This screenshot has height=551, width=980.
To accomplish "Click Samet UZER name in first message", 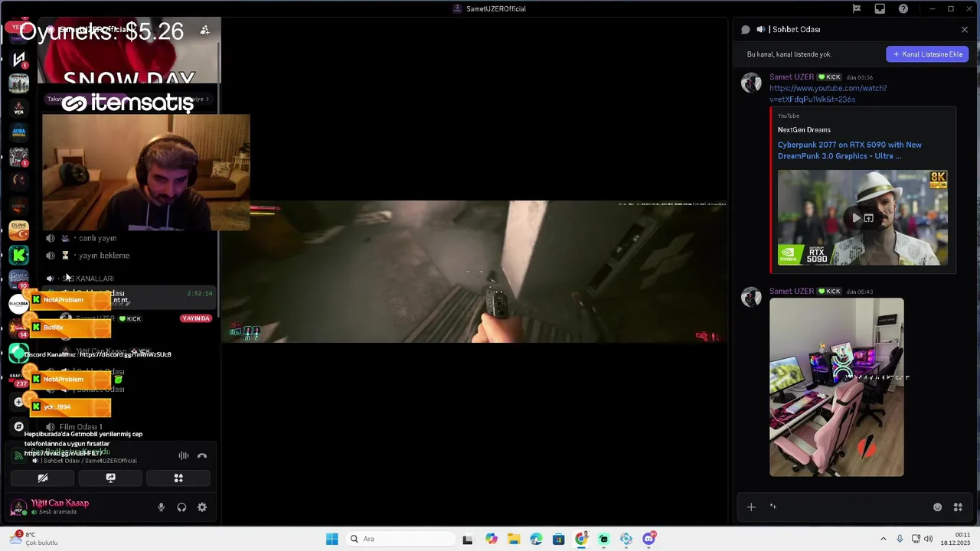I will tap(792, 77).
